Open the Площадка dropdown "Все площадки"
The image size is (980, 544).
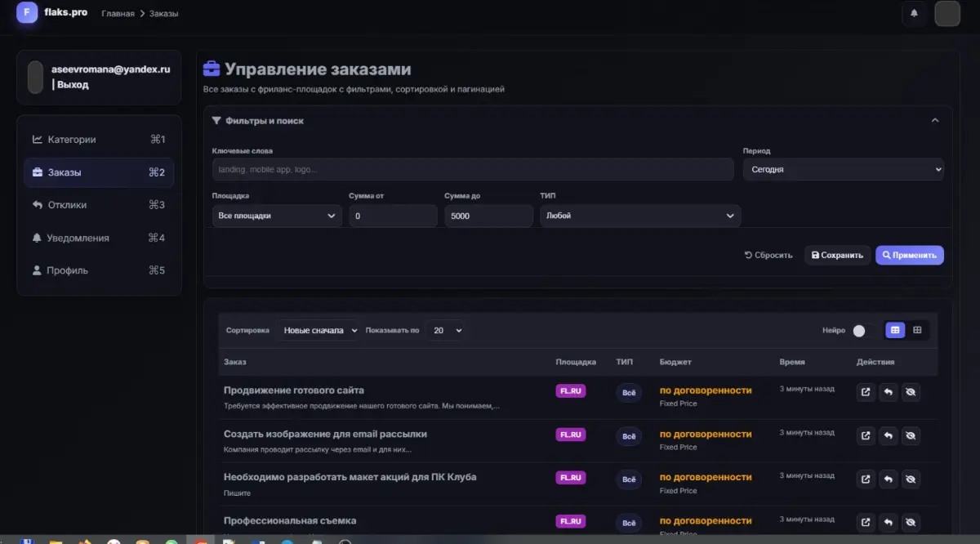(x=277, y=216)
